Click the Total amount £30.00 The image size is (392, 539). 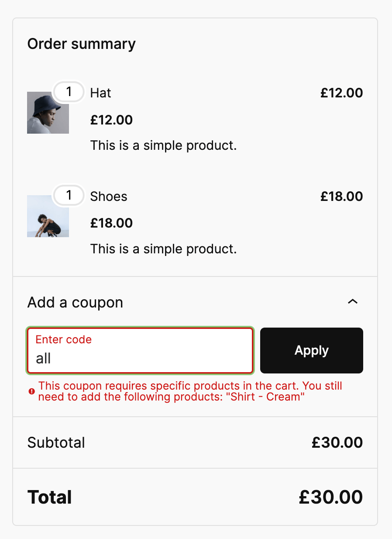point(330,497)
